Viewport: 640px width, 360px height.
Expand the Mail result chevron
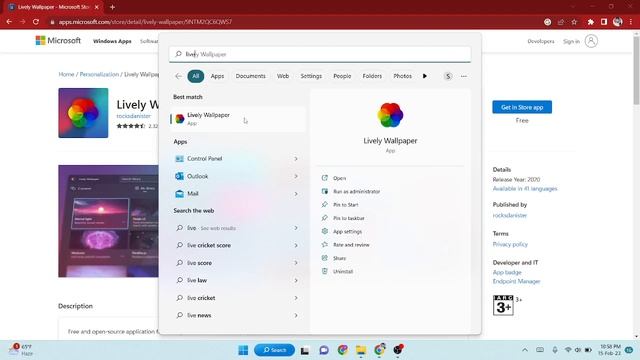coord(296,194)
